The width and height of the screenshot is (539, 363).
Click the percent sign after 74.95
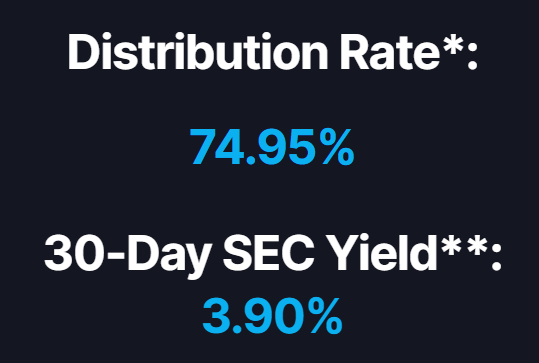pyautogui.click(x=338, y=146)
